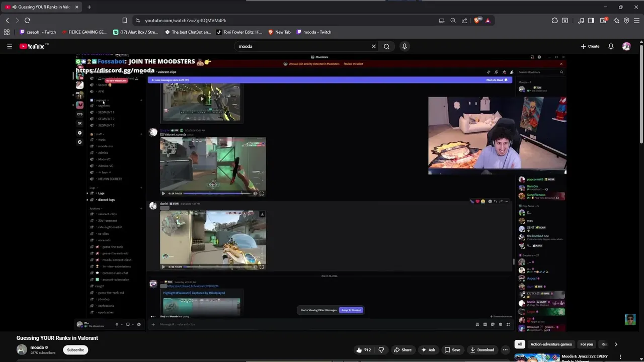This screenshot has width=644, height=362.
Task: Select the Action-adventure games chip
Action: (551, 344)
